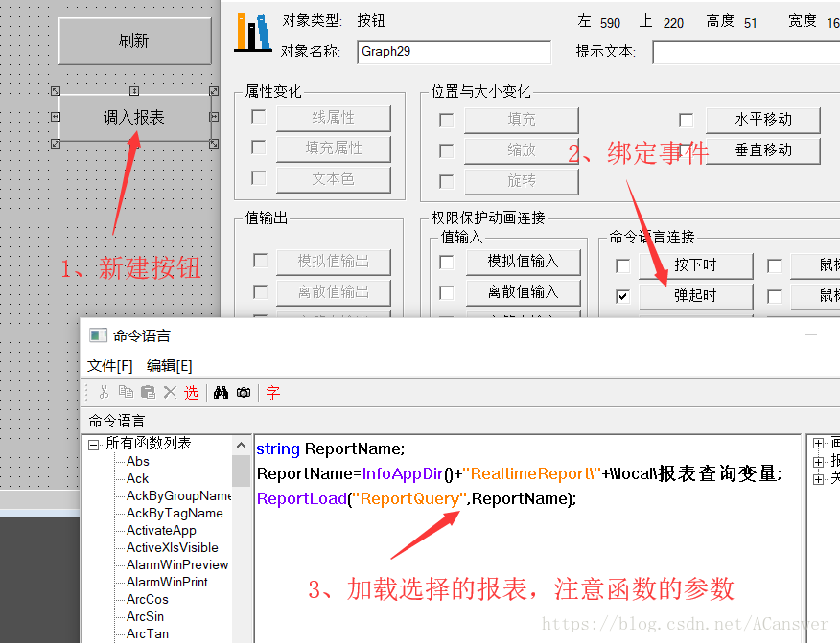Click the ReportLoad code line in editor
The height and width of the screenshot is (643, 840).
click(417, 498)
